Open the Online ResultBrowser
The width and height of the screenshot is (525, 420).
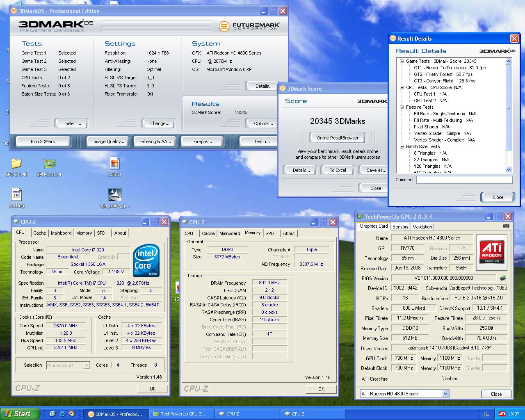[338, 138]
